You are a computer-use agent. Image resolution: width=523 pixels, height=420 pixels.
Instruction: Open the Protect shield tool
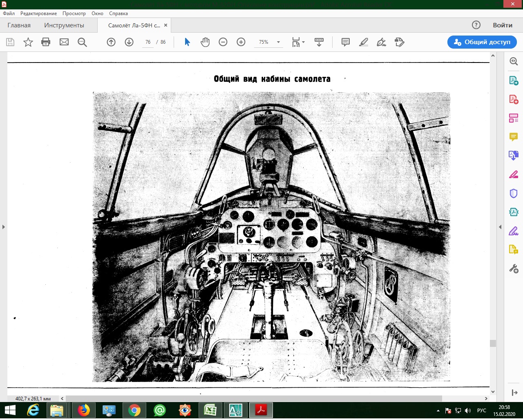[514, 193]
